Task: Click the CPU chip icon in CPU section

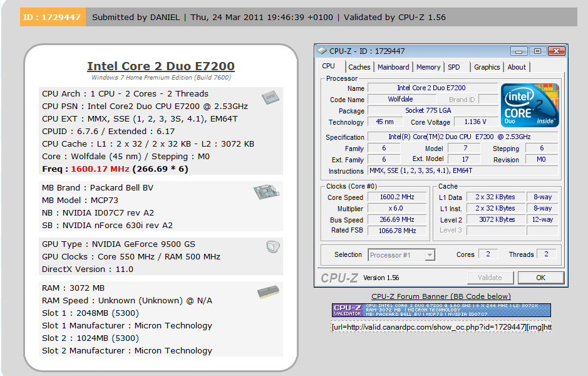Action: [x=271, y=98]
